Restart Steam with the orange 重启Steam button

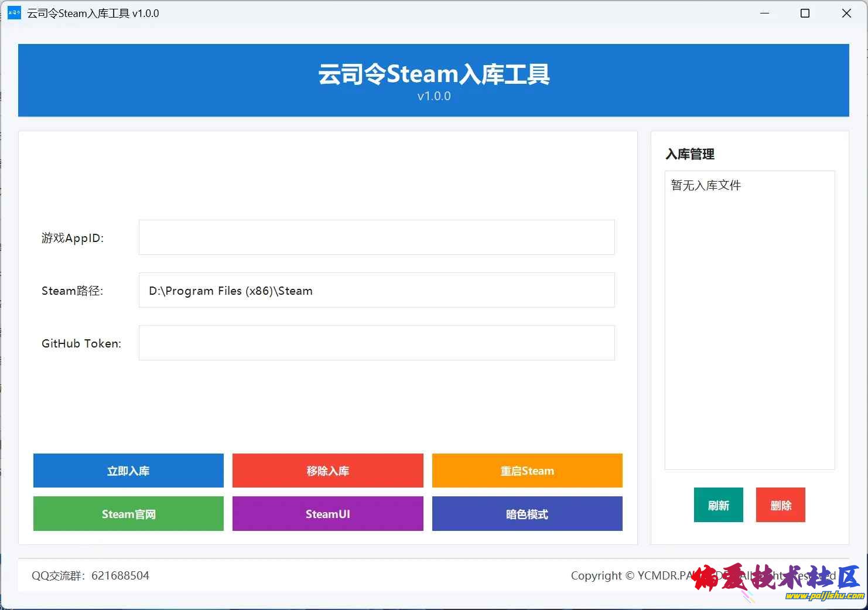coord(527,471)
